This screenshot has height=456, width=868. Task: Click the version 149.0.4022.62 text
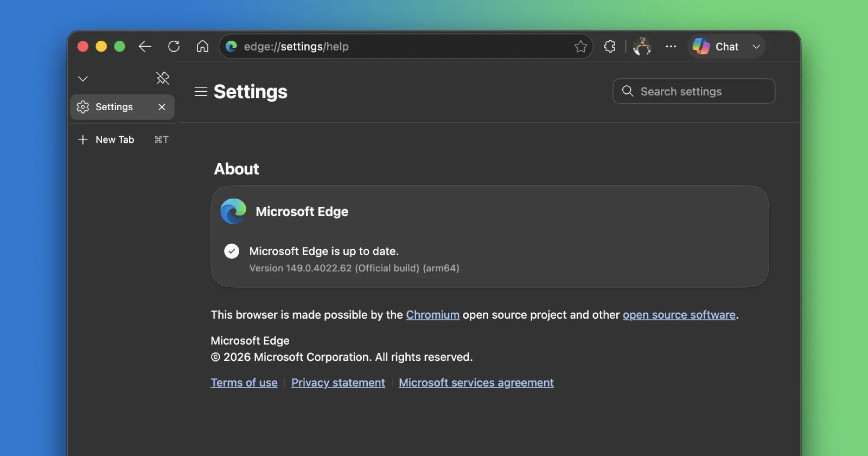tap(354, 268)
